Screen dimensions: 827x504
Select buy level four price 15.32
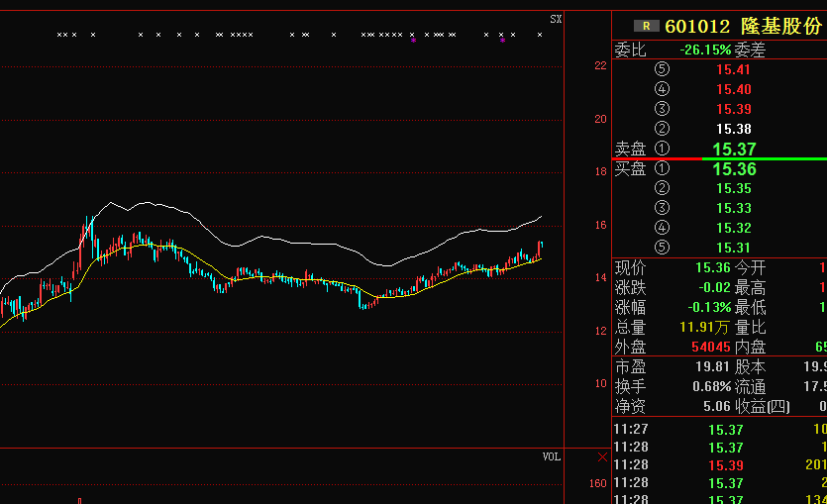(x=733, y=229)
